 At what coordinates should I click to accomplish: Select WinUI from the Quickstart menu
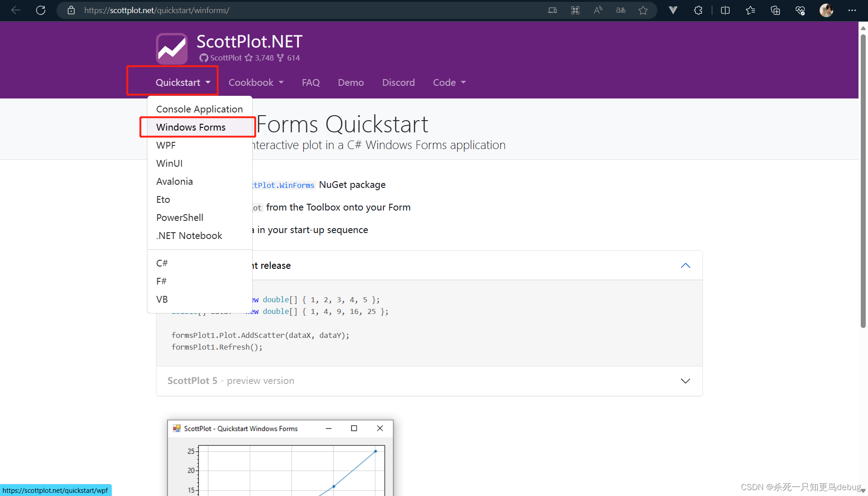click(x=199, y=163)
